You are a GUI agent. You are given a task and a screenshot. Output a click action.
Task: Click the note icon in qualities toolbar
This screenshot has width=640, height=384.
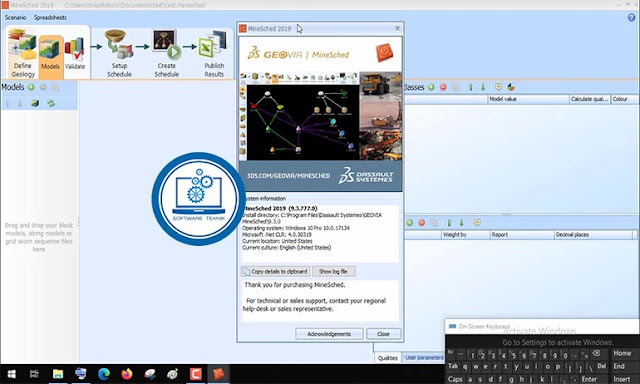tap(477, 222)
